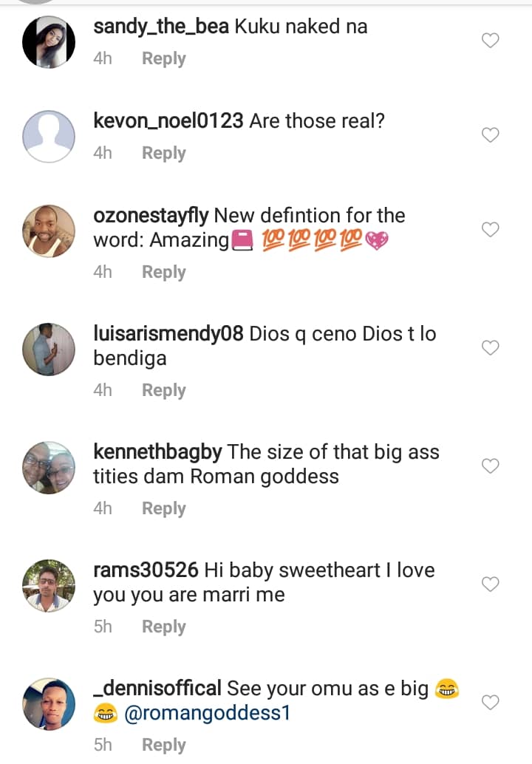Image resolution: width=532 pixels, height=764 pixels.
Task: Reply to luisarismendy08's comment
Action: (x=163, y=390)
